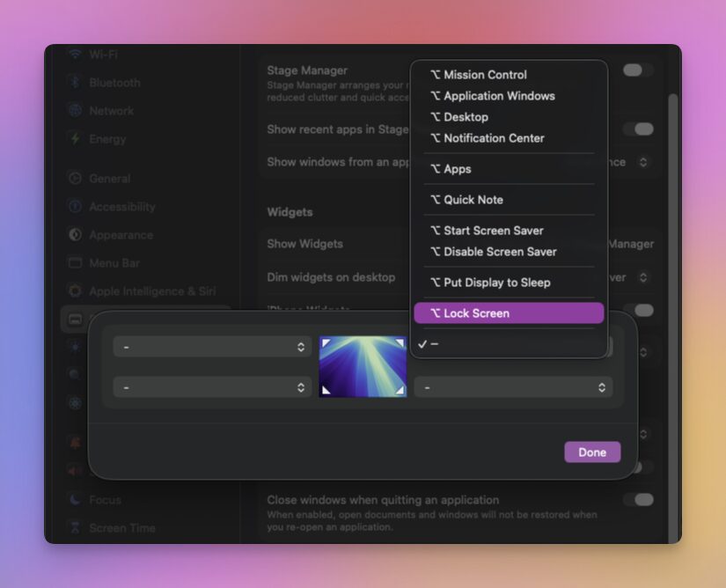Viewport: 726px width, 588px height.
Task: Click the Wi-Fi icon in sidebar
Action: tap(75, 55)
